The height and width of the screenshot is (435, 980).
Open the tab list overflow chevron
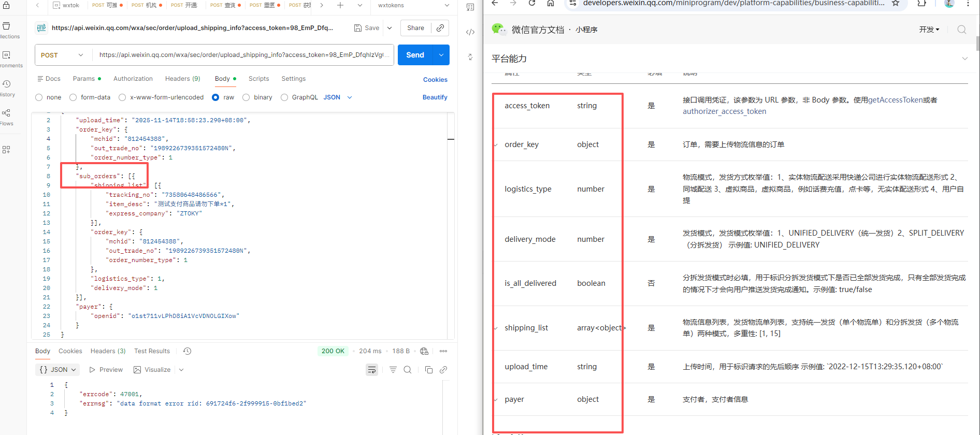coord(360,5)
